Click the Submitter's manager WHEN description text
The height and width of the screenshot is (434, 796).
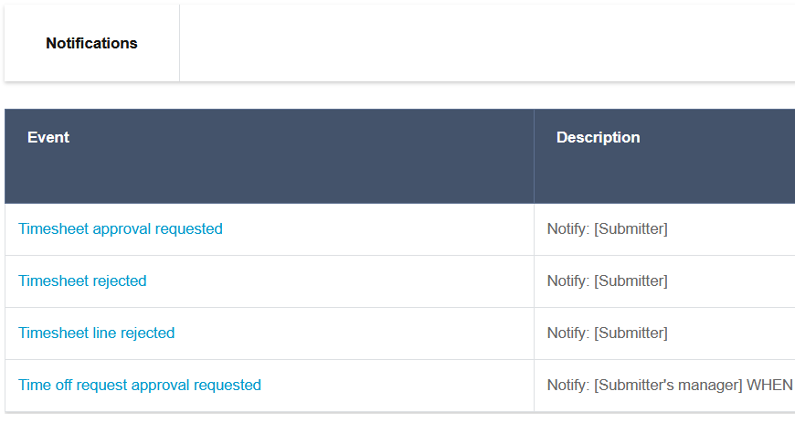click(x=670, y=385)
